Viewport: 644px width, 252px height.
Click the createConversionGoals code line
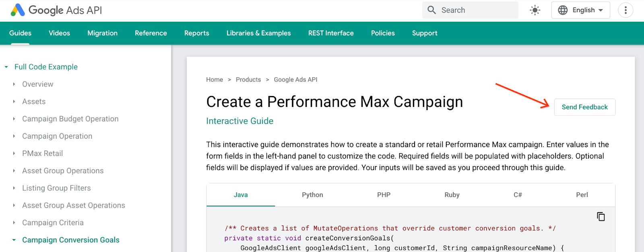[309, 238]
